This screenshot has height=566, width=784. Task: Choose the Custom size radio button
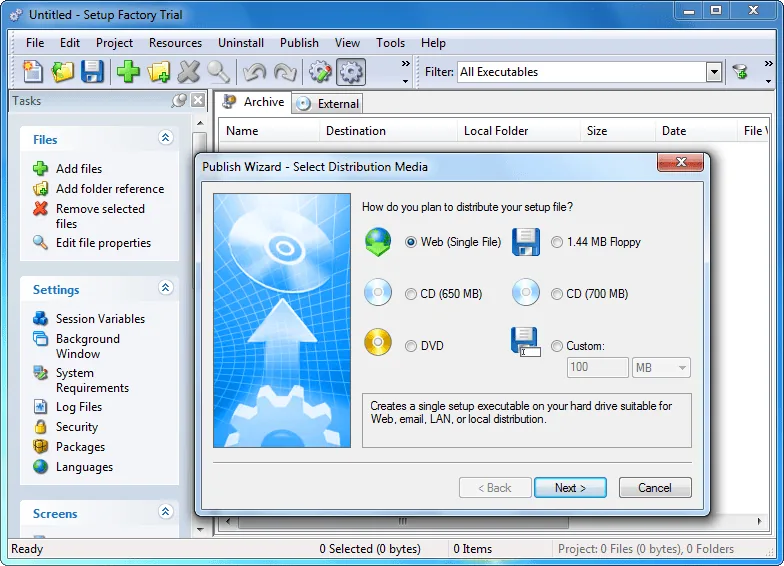tap(556, 346)
